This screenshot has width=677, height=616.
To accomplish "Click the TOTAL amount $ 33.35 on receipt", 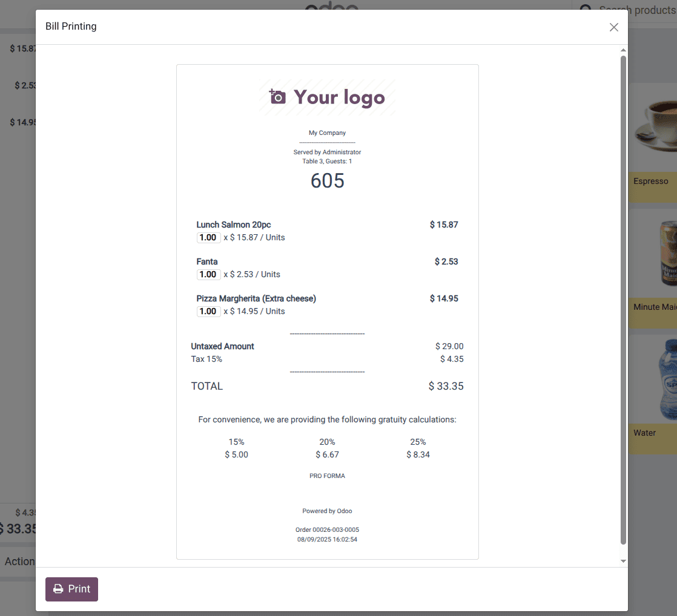I will 446,386.
